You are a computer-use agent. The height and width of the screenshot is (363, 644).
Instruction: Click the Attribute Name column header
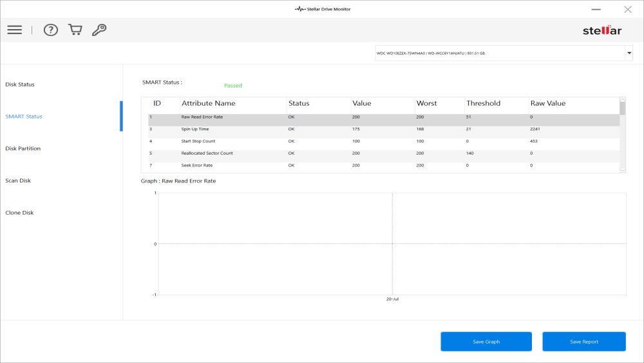pyautogui.click(x=208, y=103)
